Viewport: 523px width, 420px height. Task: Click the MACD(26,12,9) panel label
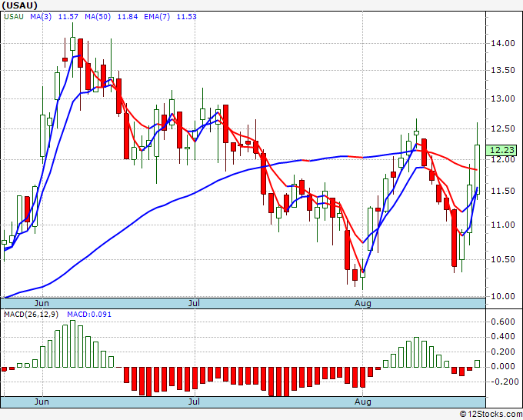point(31,315)
